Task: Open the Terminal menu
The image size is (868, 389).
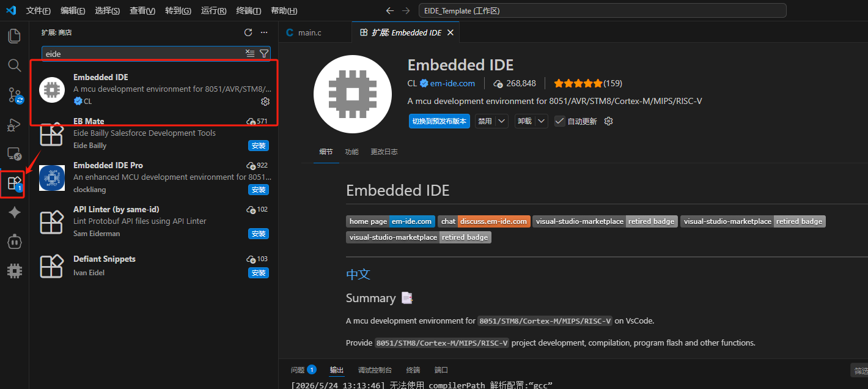Action: click(249, 11)
